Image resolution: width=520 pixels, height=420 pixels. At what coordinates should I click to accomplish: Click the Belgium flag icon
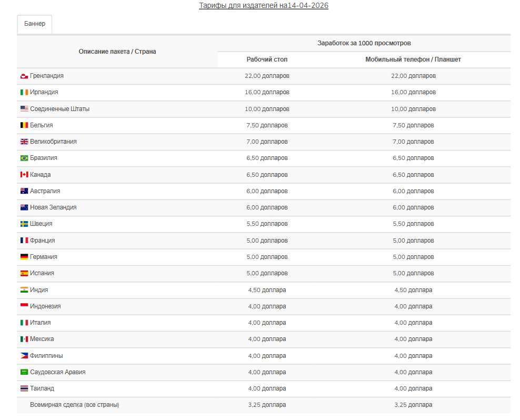click(x=24, y=125)
